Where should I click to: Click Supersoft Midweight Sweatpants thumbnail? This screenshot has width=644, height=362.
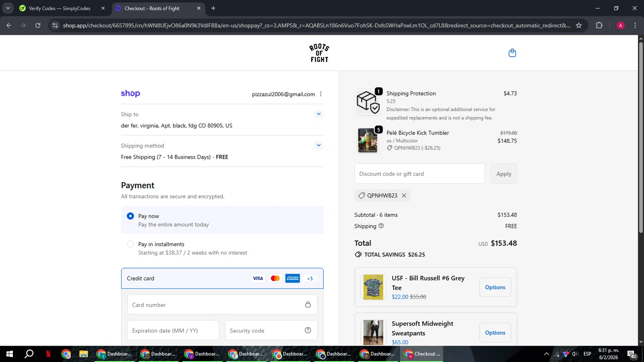(373, 332)
